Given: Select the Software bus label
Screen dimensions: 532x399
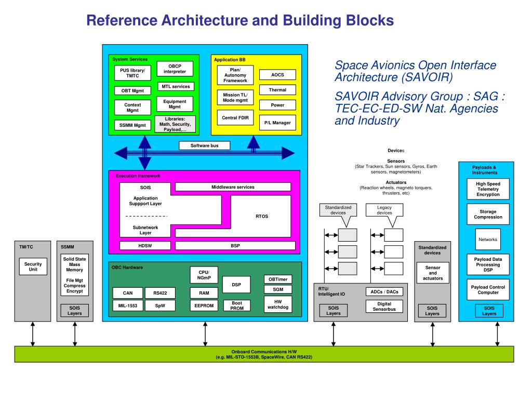Looking at the screenshot, I should (204, 145).
